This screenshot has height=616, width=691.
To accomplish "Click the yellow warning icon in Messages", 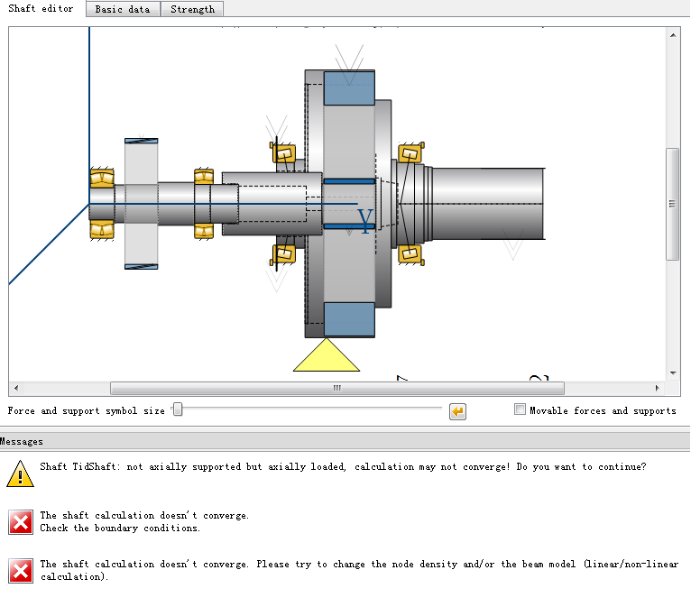I will point(20,473).
